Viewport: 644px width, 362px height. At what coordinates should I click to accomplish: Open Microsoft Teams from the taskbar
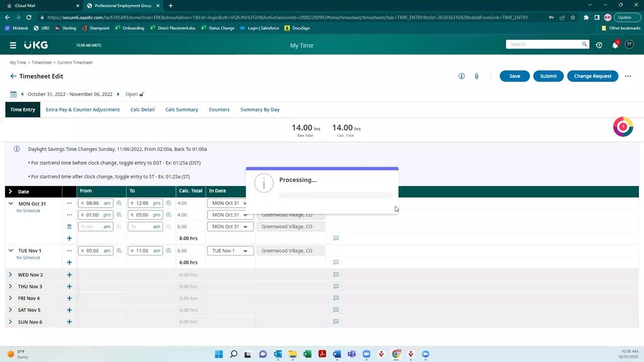(x=352, y=354)
